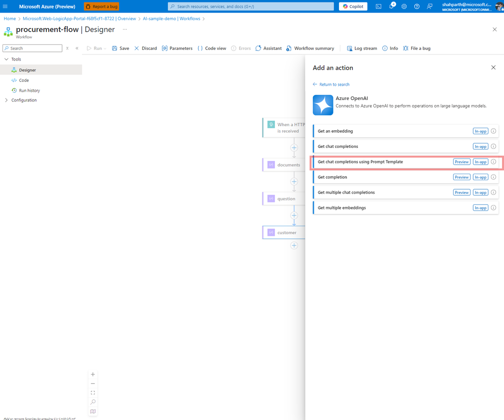Open Info in the toolbar
Viewport: 504px width, 420px height.
390,48
